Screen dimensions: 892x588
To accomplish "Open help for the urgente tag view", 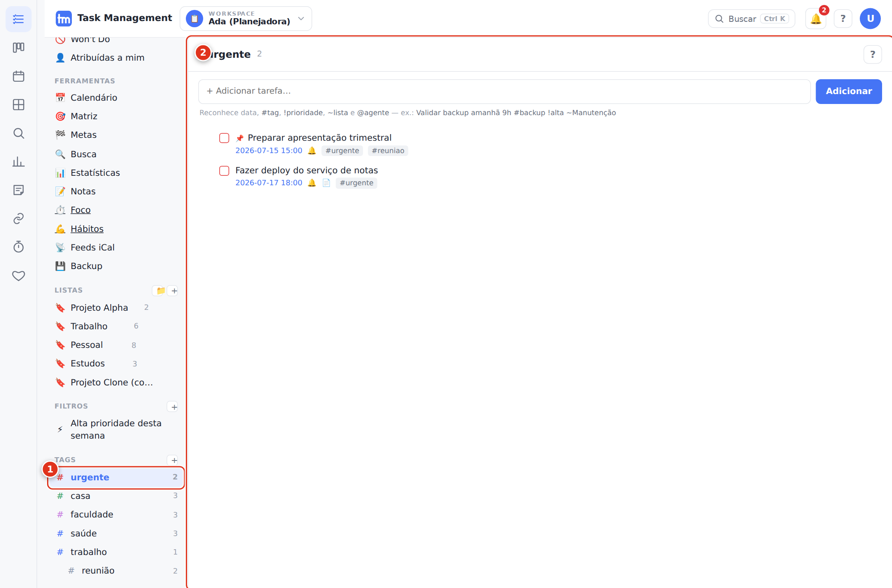I will (x=873, y=54).
